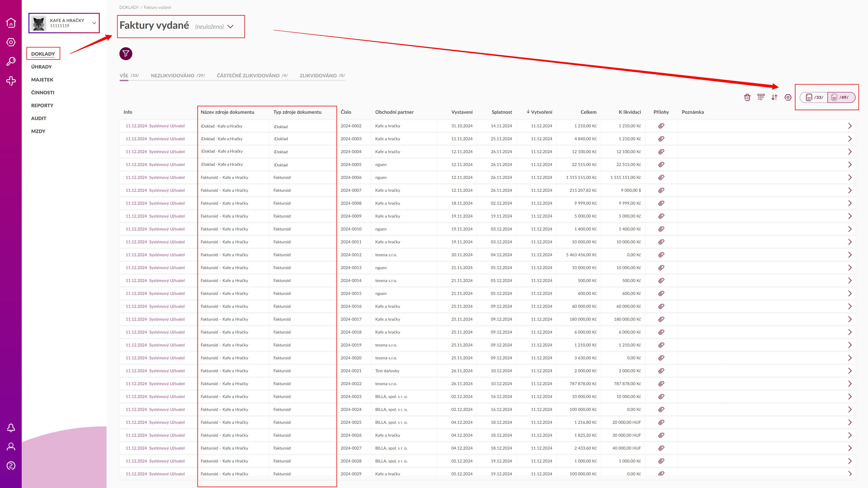Click the trash delete icon above table
Image resolution: width=868 pixels, height=488 pixels.
(747, 97)
